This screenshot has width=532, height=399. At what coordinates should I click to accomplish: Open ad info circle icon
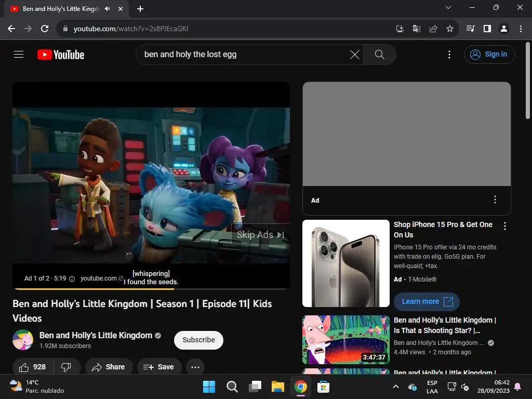click(72, 278)
